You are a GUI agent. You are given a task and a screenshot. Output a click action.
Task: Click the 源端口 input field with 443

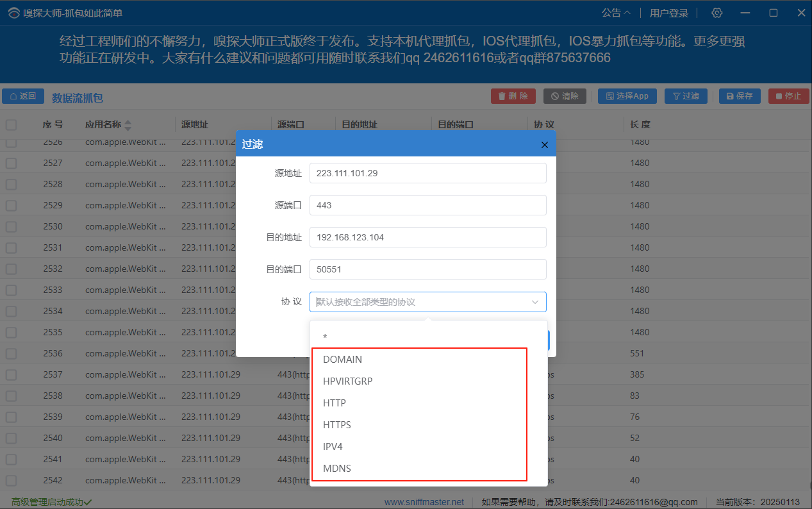coord(427,205)
